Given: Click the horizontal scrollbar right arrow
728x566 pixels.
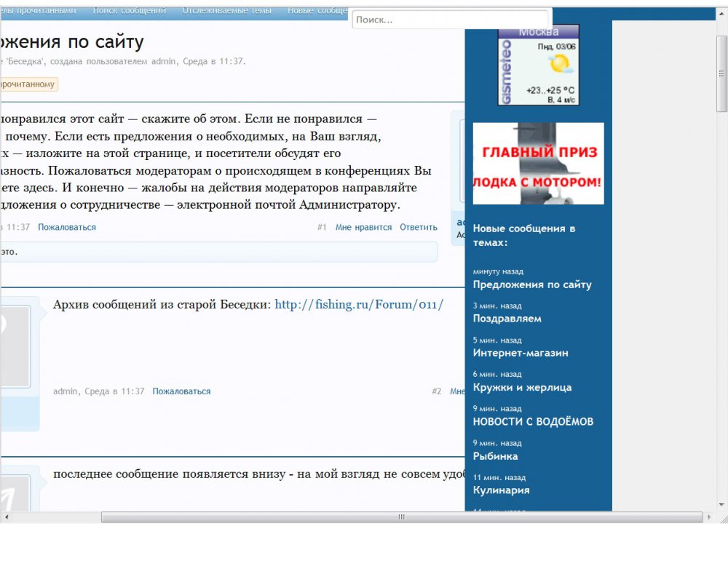Looking at the screenshot, I should point(708,517).
